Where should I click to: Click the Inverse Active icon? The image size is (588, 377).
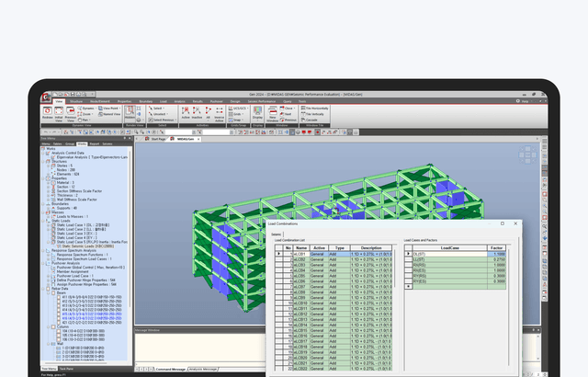tap(219, 111)
